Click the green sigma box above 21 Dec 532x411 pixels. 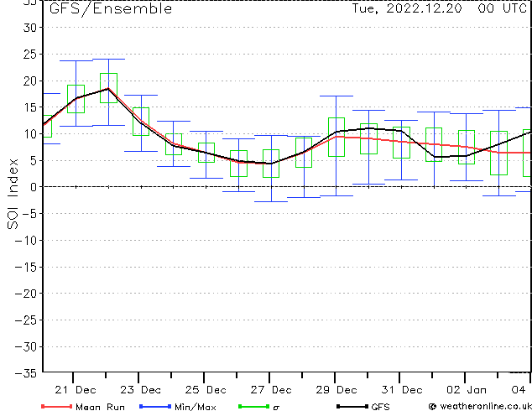tap(76, 99)
